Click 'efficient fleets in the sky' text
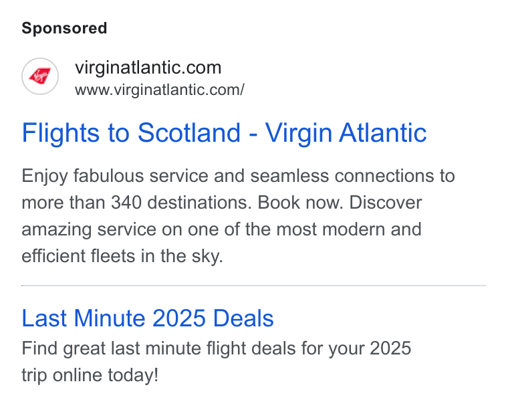 tap(121, 256)
